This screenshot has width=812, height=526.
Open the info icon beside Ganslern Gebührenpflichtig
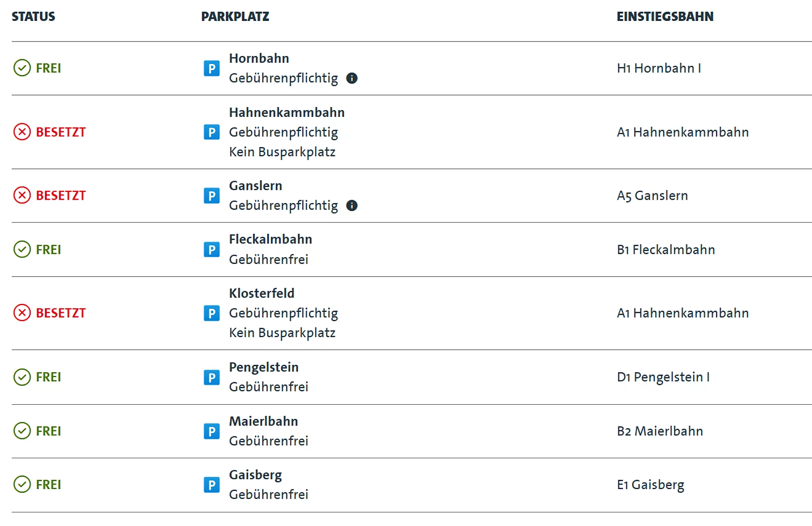(x=352, y=206)
